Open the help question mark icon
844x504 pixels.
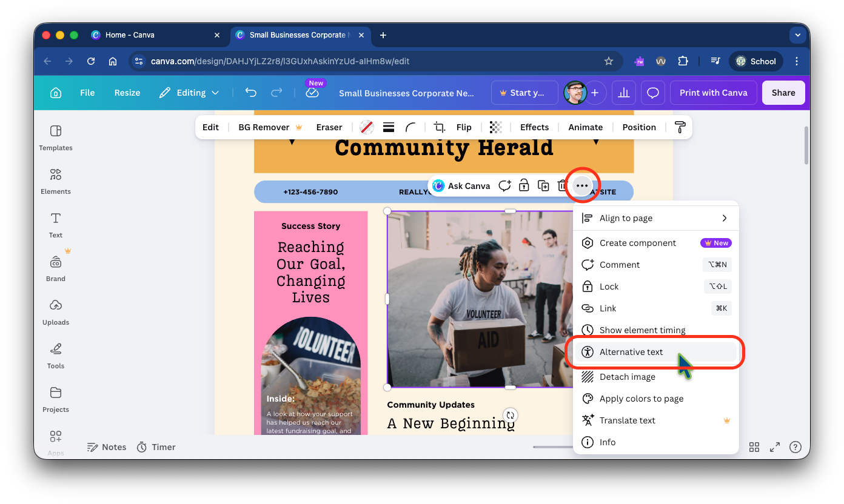[x=795, y=447]
